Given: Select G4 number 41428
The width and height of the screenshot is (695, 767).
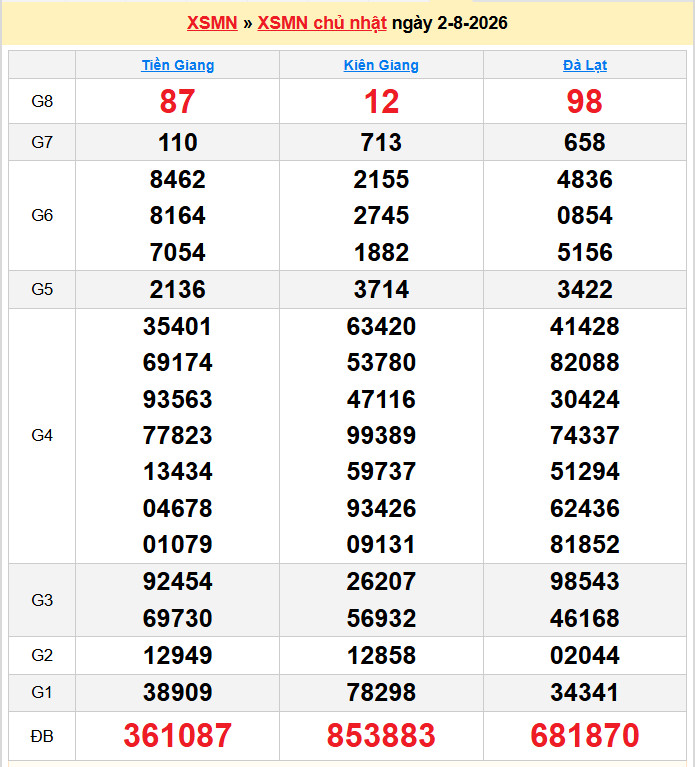Looking at the screenshot, I should [584, 326].
